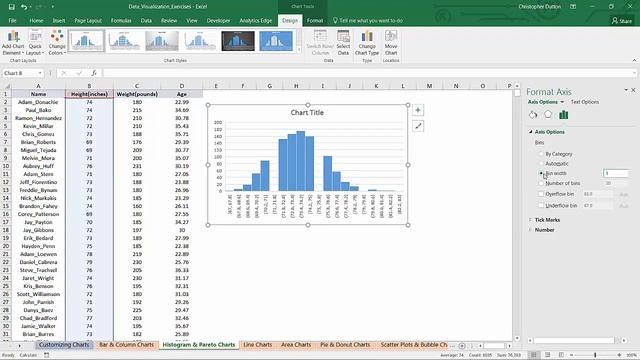Screen dimensions: 640x360
Task: Open the Page Layout ribbon tab
Action: (x=88, y=20)
